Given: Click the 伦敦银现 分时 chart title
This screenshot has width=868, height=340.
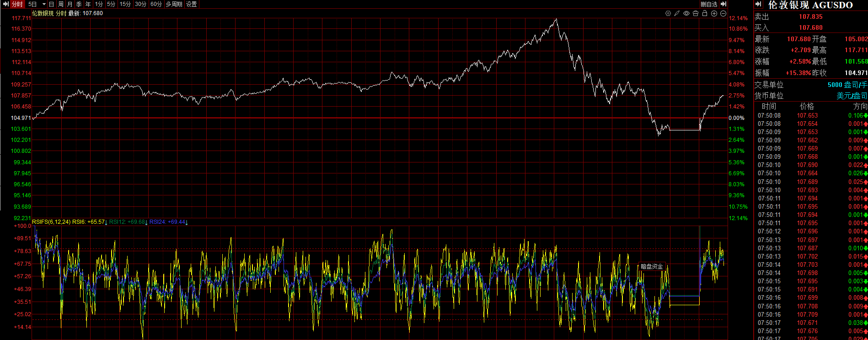Looking at the screenshot, I should (49, 13).
